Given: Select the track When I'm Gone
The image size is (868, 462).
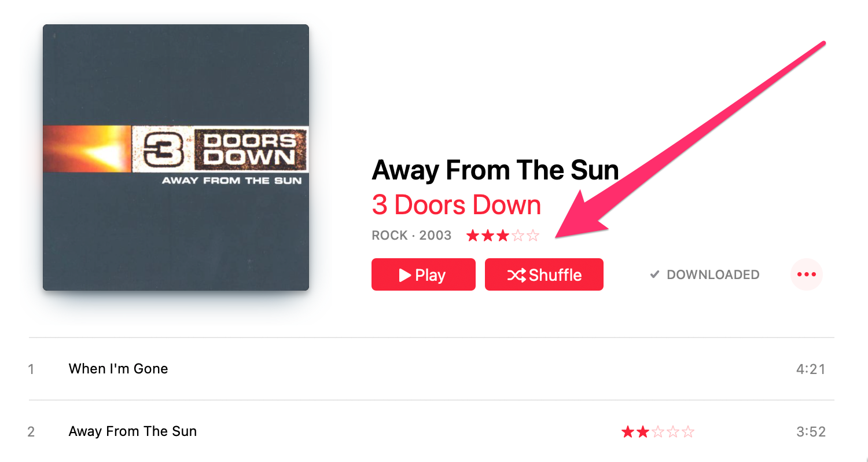Looking at the screenshot, I should [431, 369].
